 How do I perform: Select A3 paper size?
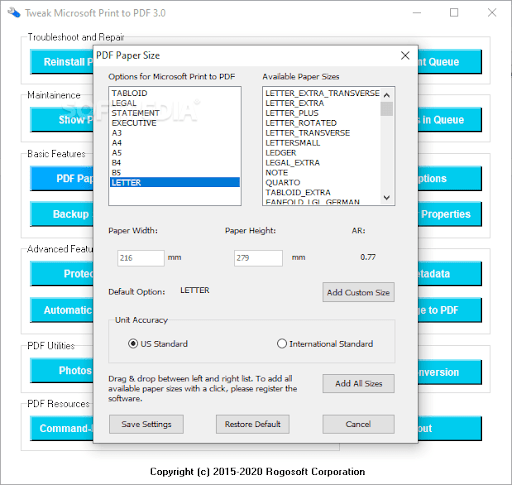tap(175, 133)
